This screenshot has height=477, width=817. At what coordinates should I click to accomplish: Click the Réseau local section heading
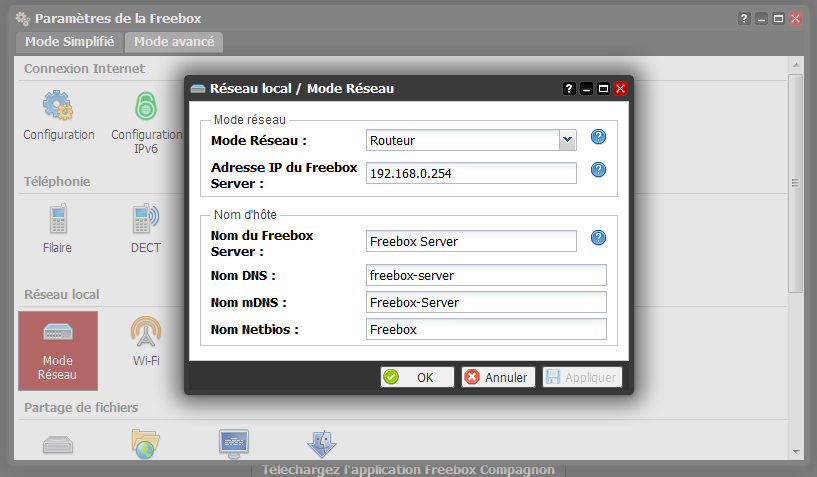[x=61, y=295]
